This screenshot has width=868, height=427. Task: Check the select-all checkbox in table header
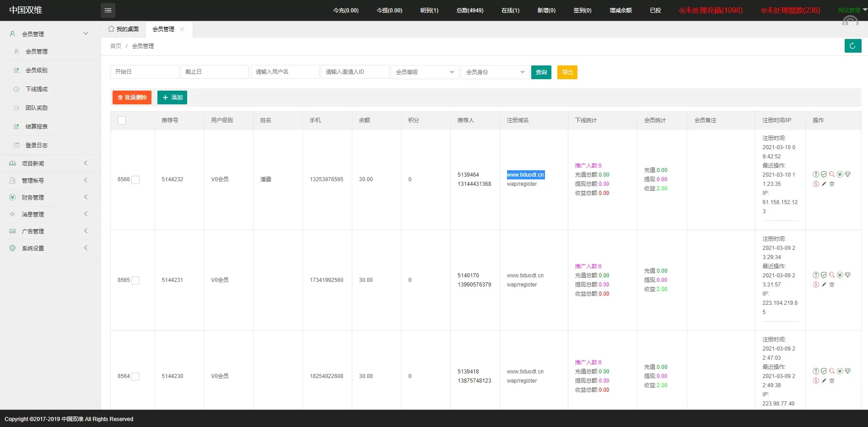122,120
